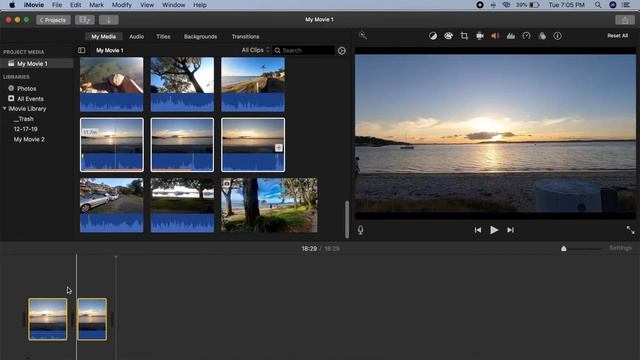Open Spotlight search in menu bar
This screenshot has height=360, width=640.
(x=598, y=5)
